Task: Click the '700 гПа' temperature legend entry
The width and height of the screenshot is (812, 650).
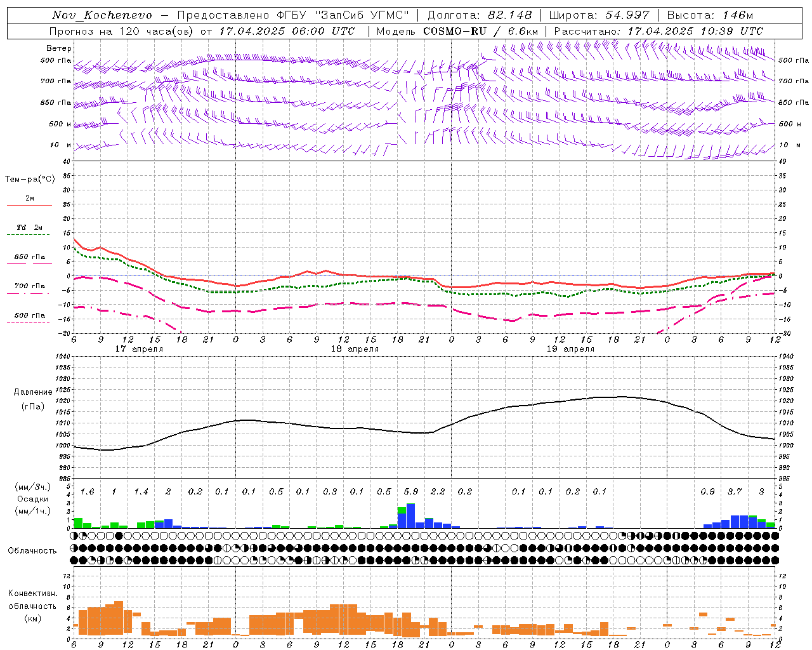Action: (30, 286)
